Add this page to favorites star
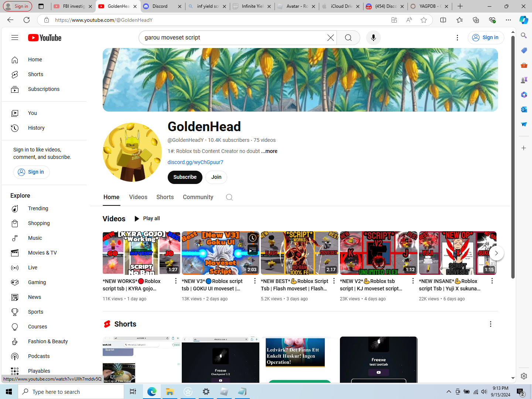Image resolution: width=532 pixels, height=399 pixels. [424, 20]
